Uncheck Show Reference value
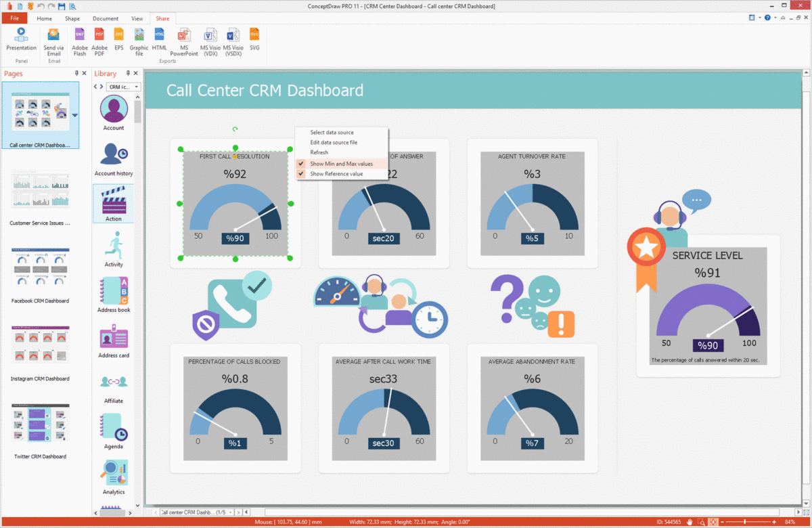 tap(336, 174)
